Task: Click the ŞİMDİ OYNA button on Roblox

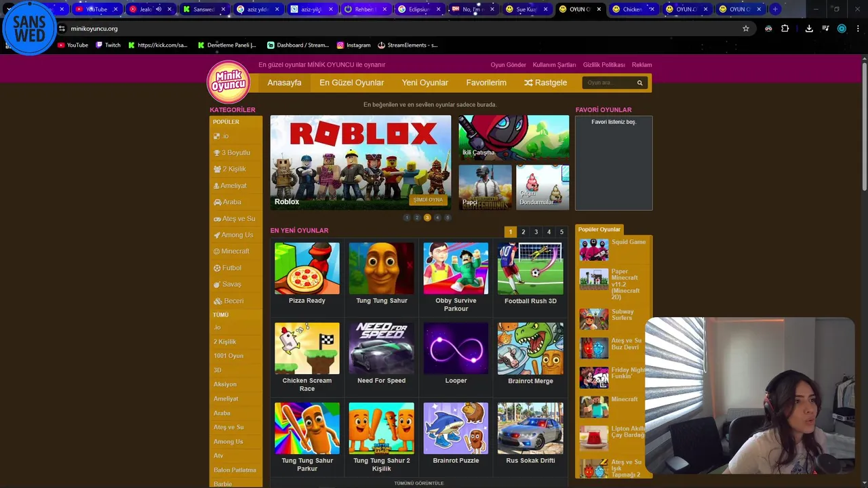Action: click(x=428, y=200)
